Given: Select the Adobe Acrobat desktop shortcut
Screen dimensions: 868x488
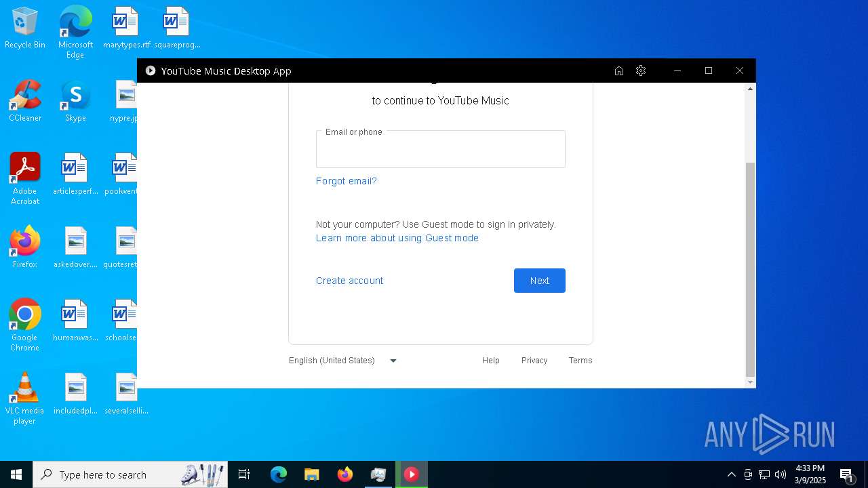Looking at the screenshot, I should 25,179.
